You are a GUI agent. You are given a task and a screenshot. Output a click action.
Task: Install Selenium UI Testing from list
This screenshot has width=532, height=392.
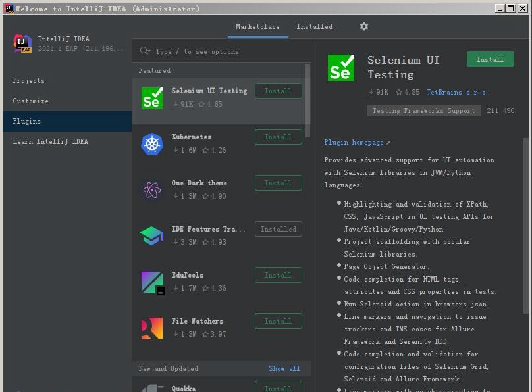click(279, 91)
